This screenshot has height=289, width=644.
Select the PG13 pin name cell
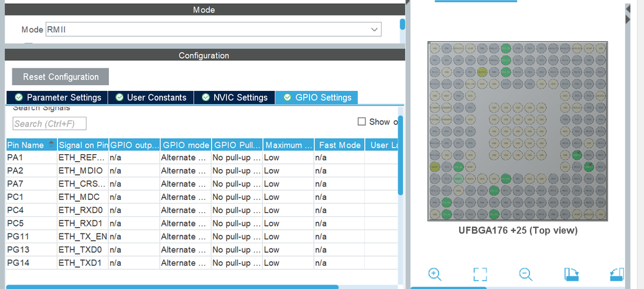click(32, 250)
